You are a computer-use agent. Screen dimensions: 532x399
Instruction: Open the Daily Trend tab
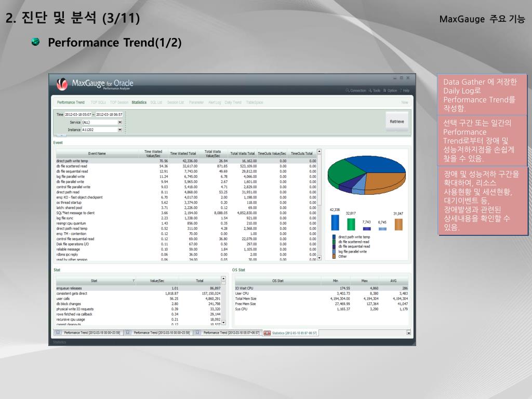pyautogui.click(x=233, y=102)
